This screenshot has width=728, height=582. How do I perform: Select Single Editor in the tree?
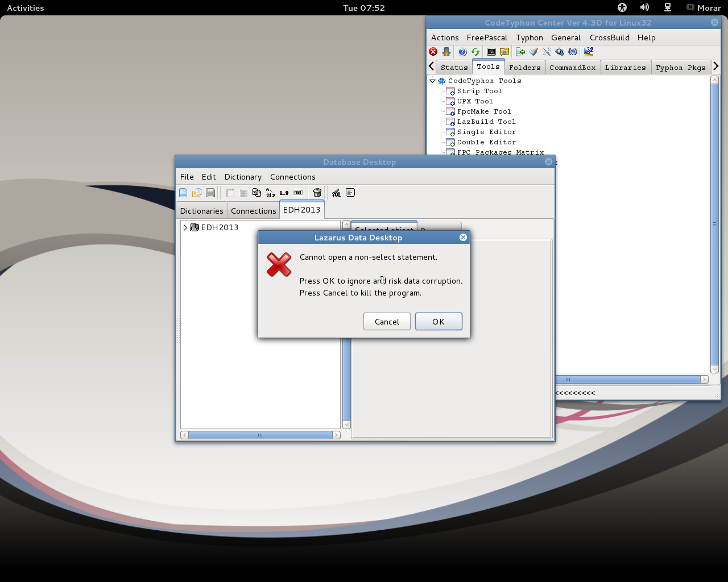click(x=486, y=132)
